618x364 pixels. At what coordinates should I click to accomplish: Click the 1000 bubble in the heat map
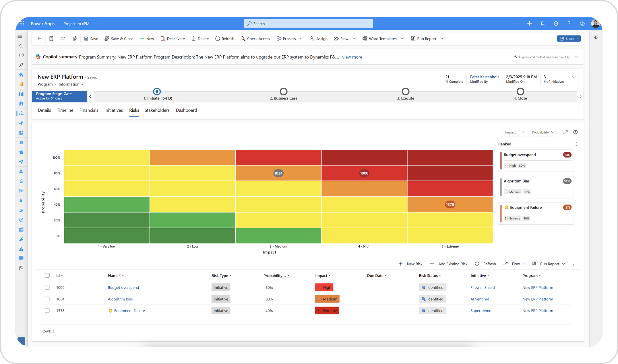[x=364, y=173]
